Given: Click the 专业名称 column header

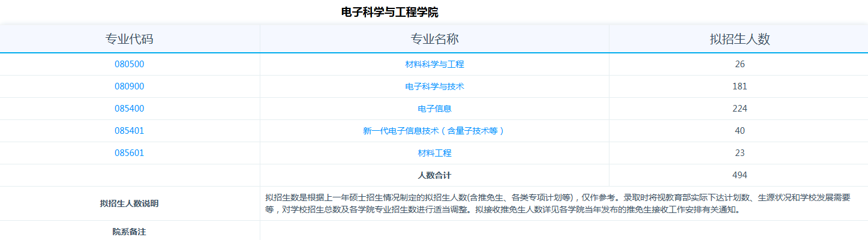Looking at the screenshot, I should click(x=434, y=39).
